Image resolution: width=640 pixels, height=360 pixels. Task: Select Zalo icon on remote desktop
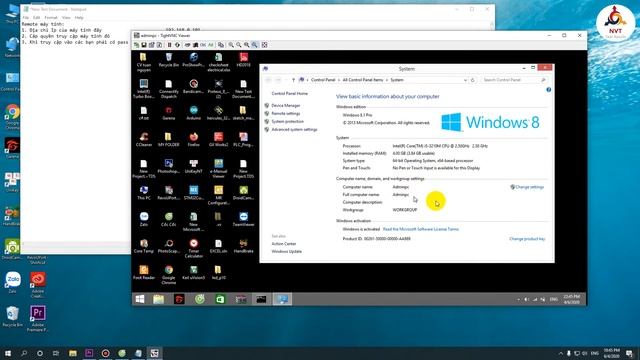coord(144,219)
